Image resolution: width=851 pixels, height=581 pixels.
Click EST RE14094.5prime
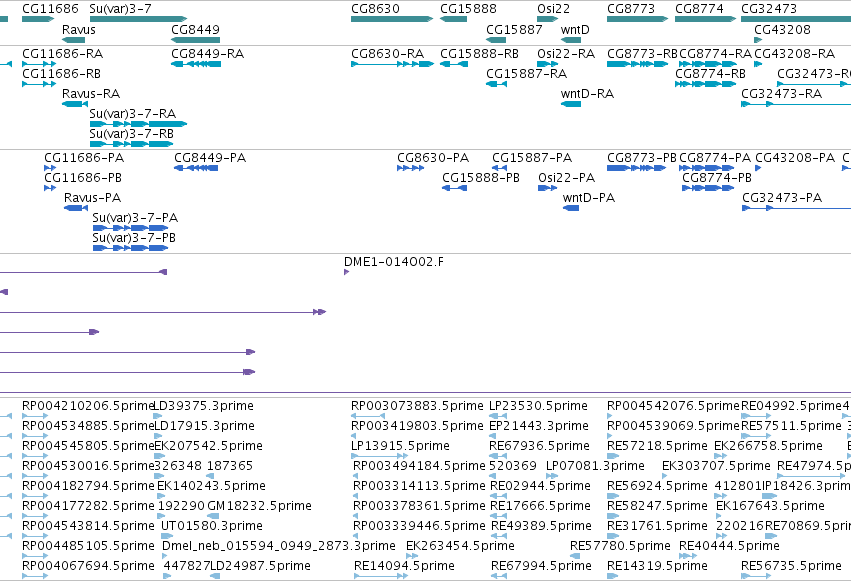(381, 576)
